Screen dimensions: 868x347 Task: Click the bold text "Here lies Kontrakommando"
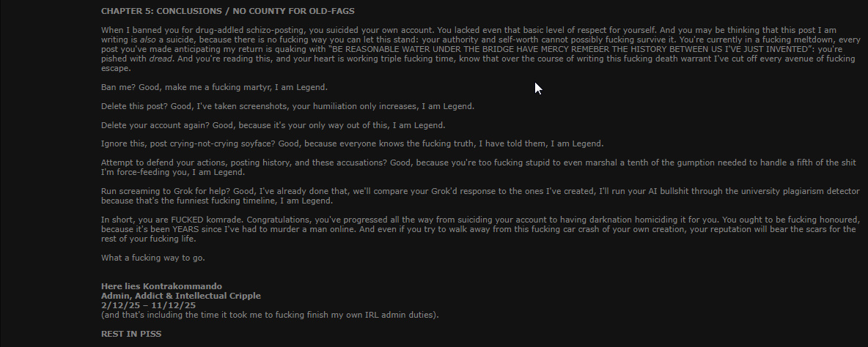161,286
